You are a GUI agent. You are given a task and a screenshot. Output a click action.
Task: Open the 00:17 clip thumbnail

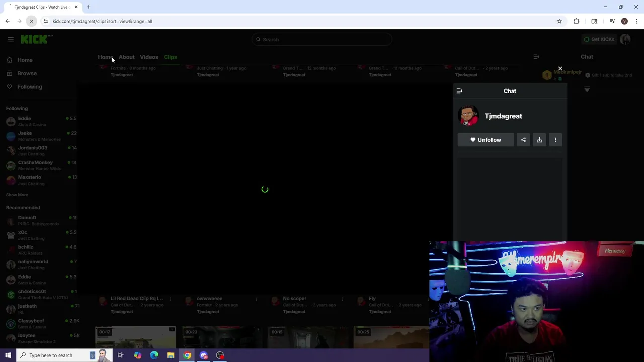point(135,337)
